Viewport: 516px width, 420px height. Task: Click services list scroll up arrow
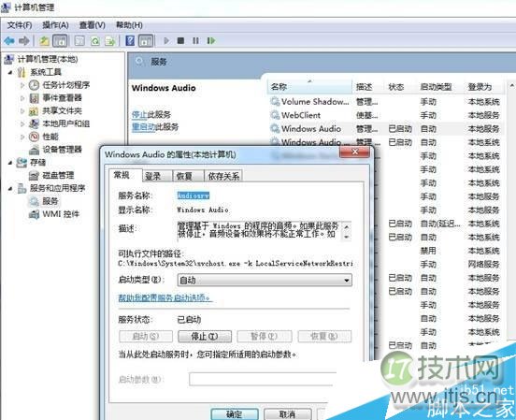click(511, 86)
